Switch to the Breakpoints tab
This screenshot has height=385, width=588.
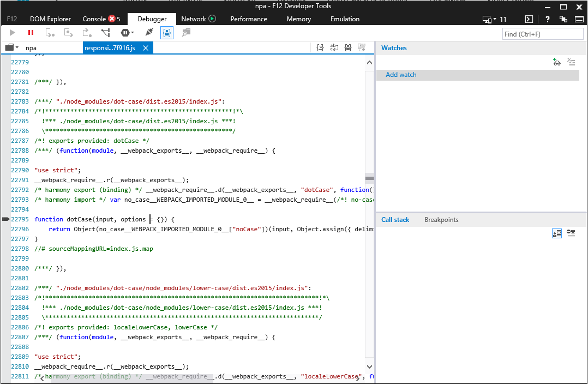[x=441, y=220]
